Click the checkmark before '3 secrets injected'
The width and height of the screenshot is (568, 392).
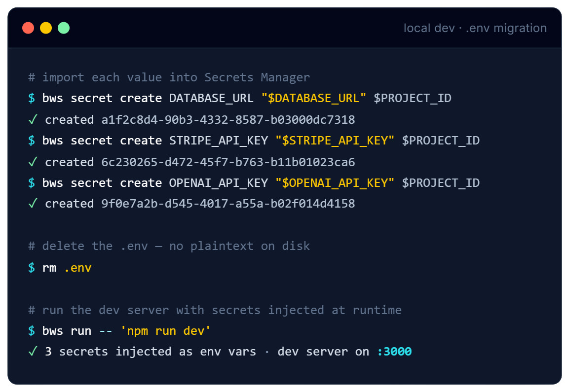coord(33,351)
